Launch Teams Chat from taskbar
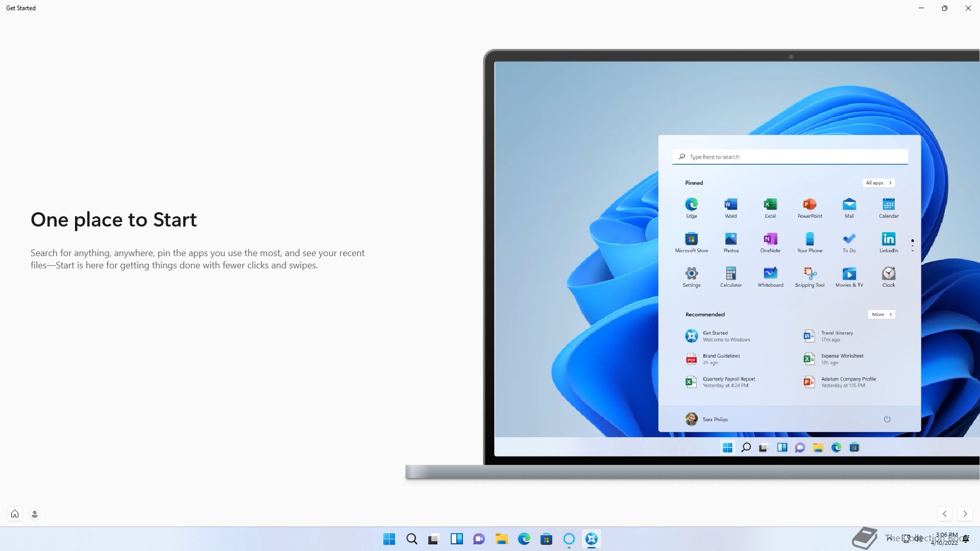This screenshot has width=980, height=551. tap(479, 539)
